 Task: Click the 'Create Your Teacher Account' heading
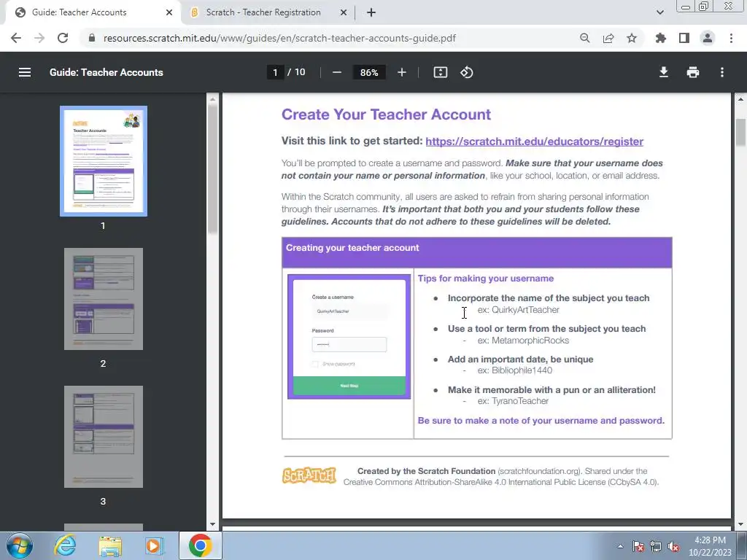pos(386,114)
